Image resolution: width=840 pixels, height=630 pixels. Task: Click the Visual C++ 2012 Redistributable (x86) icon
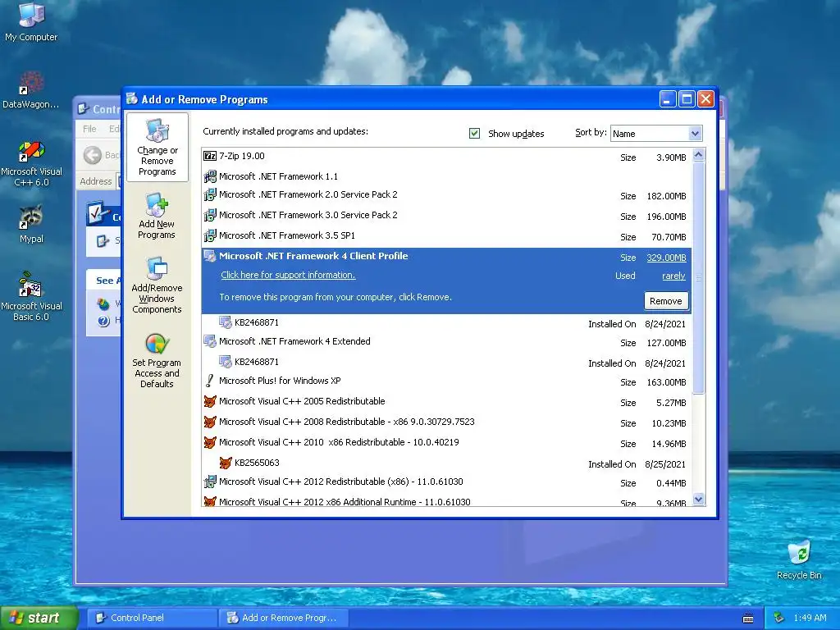210,482
